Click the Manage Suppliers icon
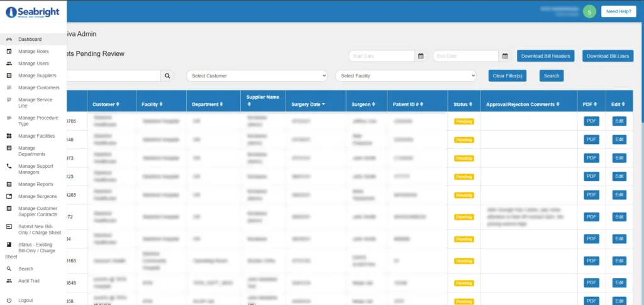Viewport: 644px width, 305px height. (9, 75)
